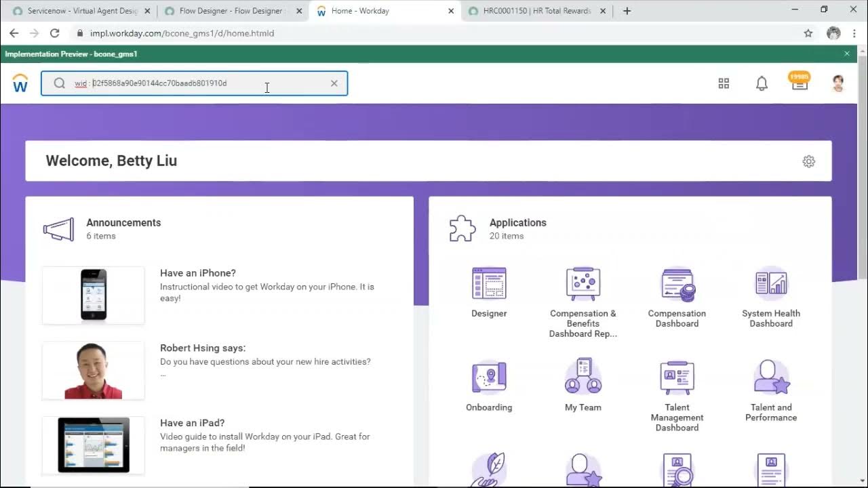Screen dimensions: 868x488
Task: Click the Designer label text
Action: tap(489, 313)
